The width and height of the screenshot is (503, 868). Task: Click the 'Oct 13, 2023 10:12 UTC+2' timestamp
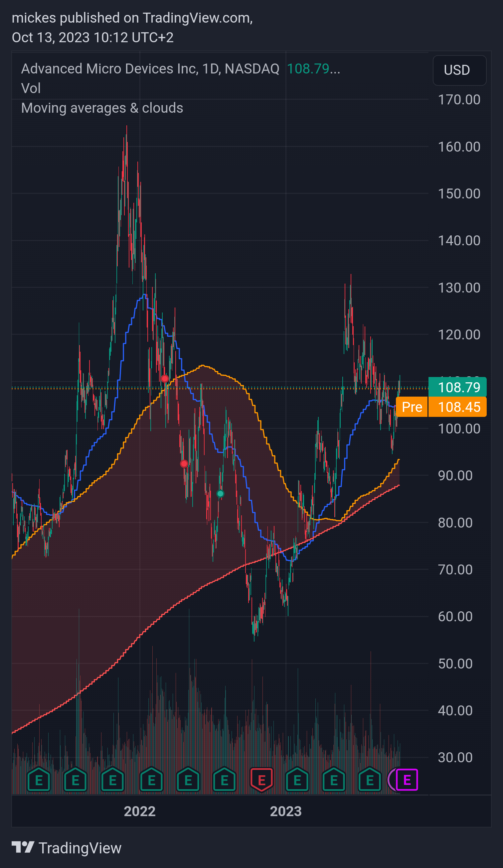coord(92,37)
